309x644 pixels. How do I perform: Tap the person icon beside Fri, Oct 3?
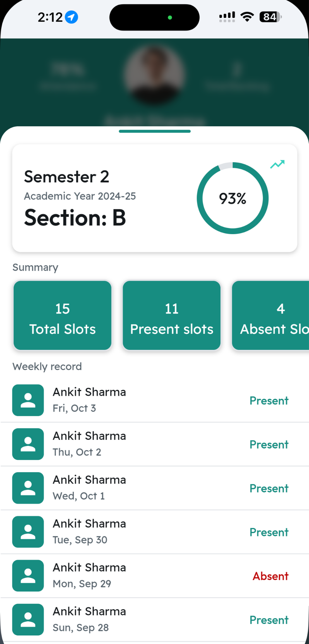tap(28, 400)
